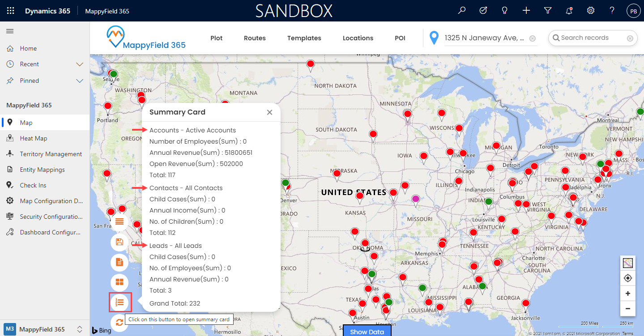Open the assistant lightbulb icon
This screenshot has width=644, height=336.
click(505, 11)
